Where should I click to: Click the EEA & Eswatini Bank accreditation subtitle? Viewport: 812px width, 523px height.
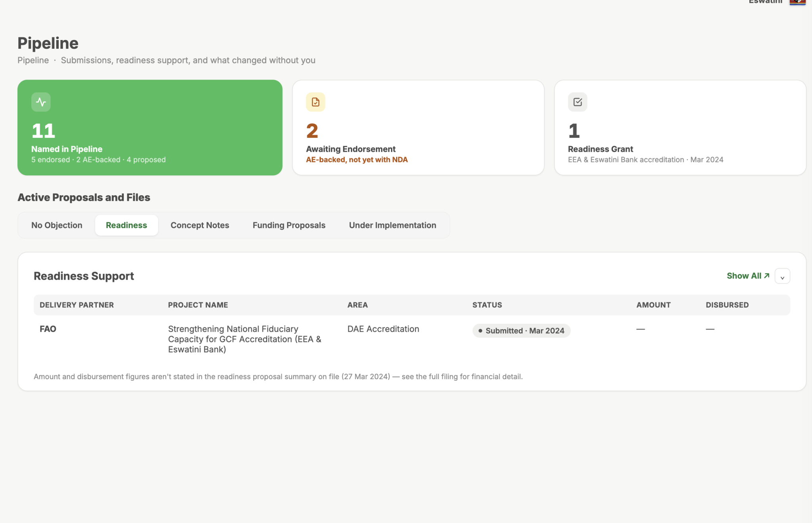645,160
